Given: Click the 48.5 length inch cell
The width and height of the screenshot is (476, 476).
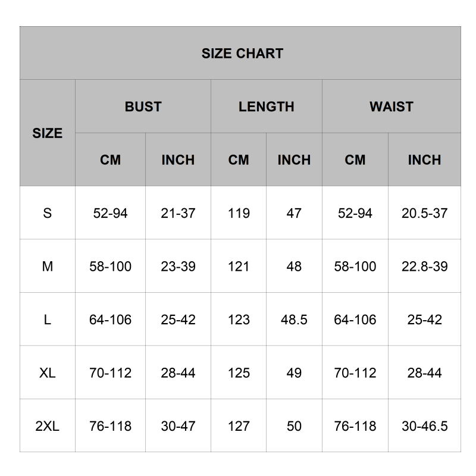Looking at the screenshot, I should coord(294,320).
